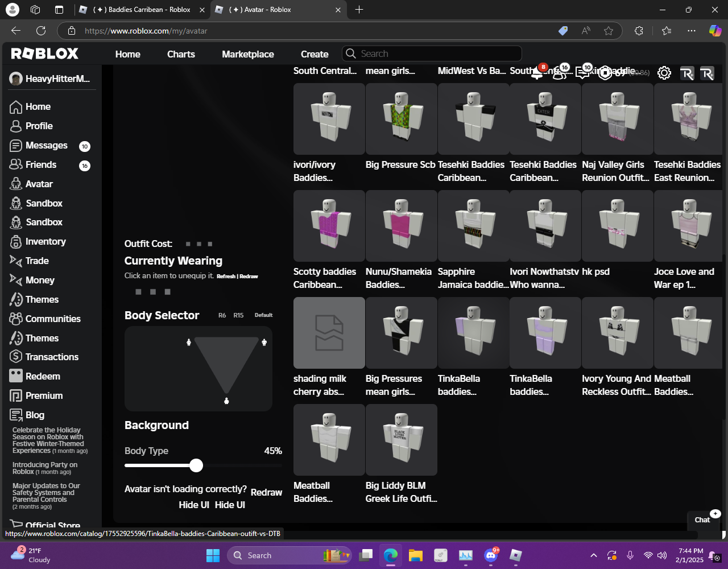Click the Roblox Search field

point(432,53)
